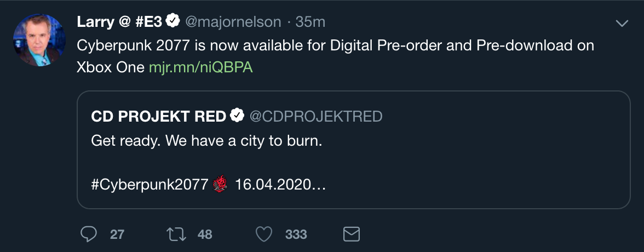644x252 pixels.
Task: Click the 333 likes count
Action: click(x=296, y=234)
